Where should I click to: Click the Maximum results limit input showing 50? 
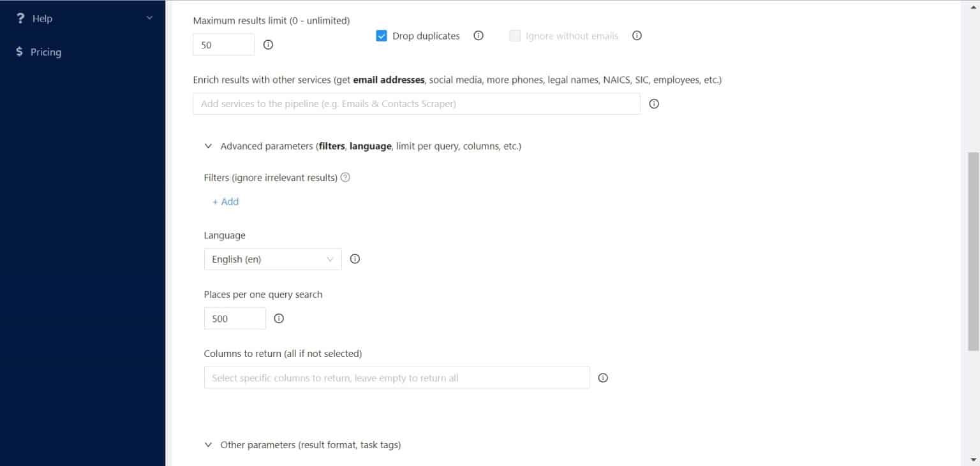pos(223,45)
